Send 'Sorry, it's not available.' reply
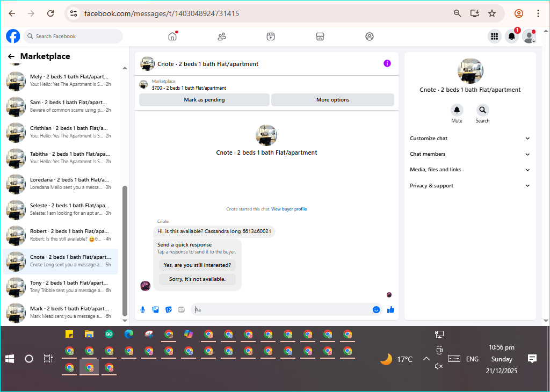Screen dimensions: 550x392 pos(197,279)
